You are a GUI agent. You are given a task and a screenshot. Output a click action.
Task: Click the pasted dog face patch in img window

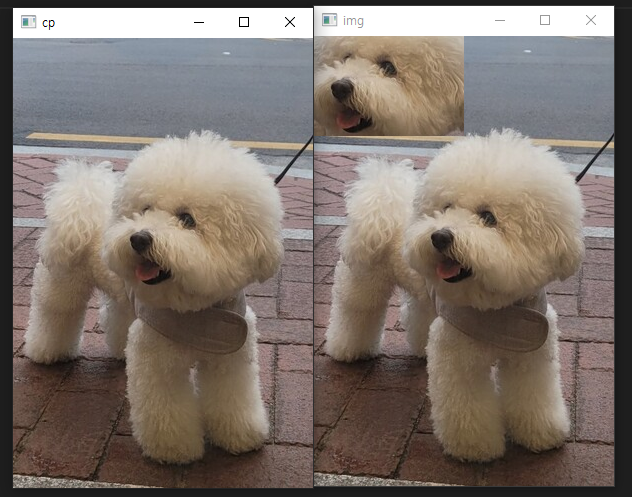click(x=389, y=86)
